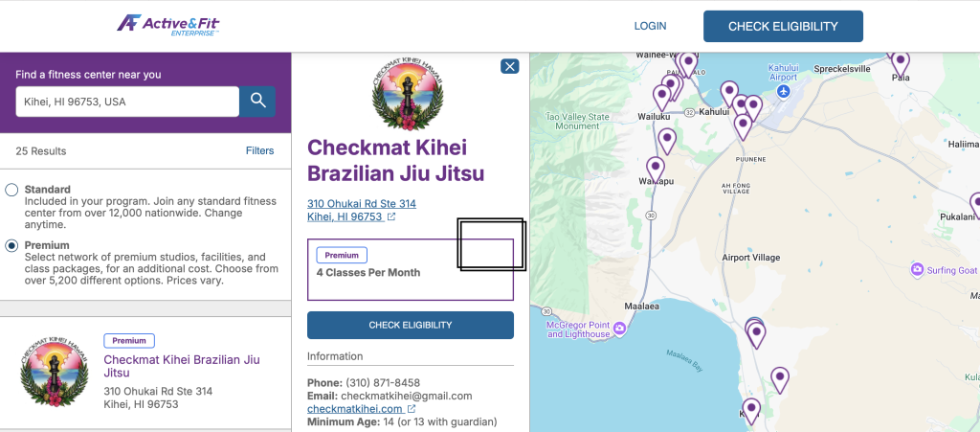Open Checkmat Kihei Brazilian Jiu Jitsu result
Viewport: 980px width, 432px height.
coord(181,366)
